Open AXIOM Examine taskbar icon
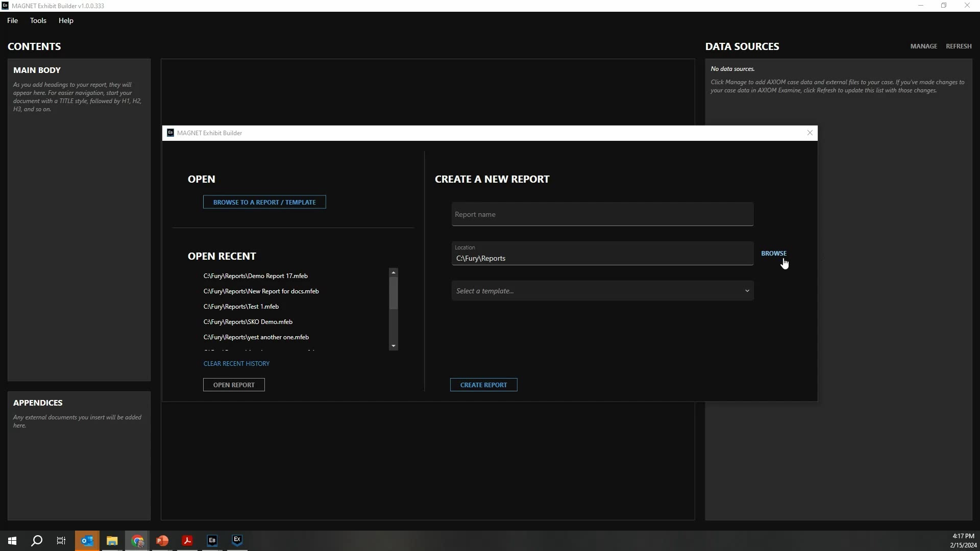 [x=237, y=540]
